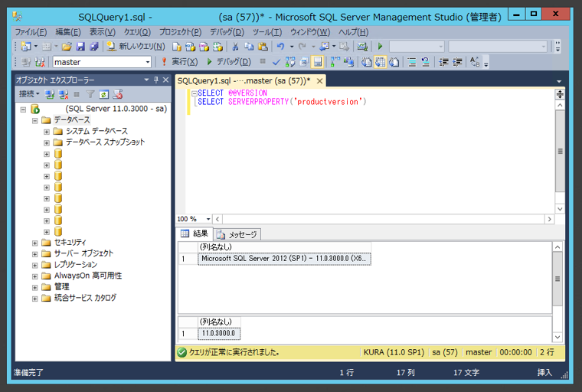The image size is (582, 392).
Task: Open an Analysis Services MDX query icon
Action: 190,47
